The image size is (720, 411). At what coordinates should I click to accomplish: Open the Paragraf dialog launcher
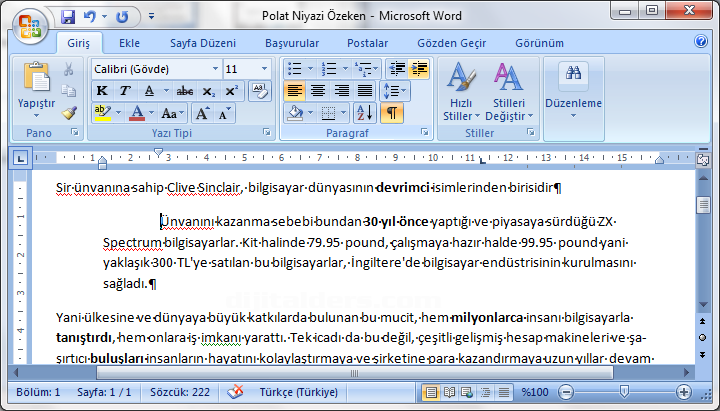[x=425, y=133]
